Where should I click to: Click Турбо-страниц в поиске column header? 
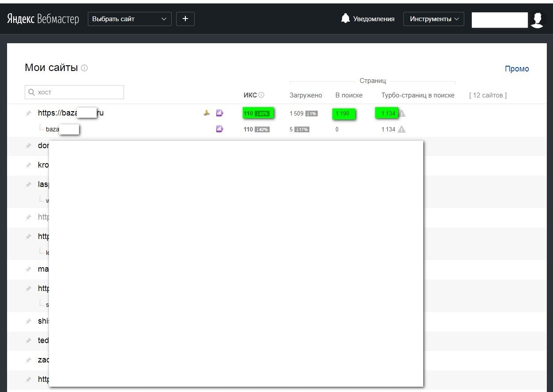[418, 95]
